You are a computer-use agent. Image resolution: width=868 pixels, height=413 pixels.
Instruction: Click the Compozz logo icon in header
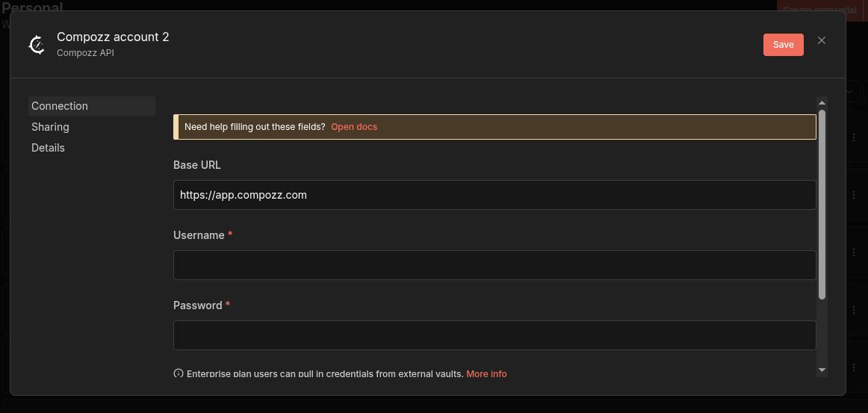[x=37, y=45]
